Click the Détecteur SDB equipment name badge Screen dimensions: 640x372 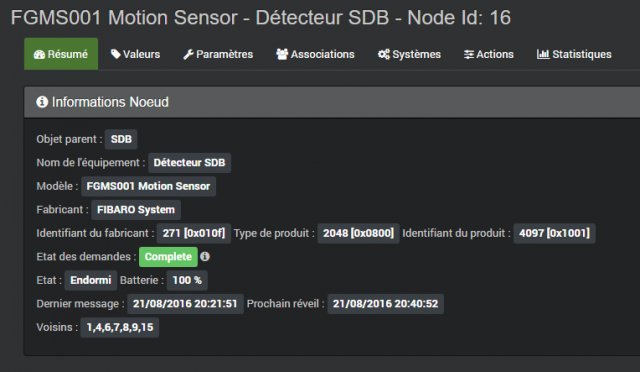(189, 163)
